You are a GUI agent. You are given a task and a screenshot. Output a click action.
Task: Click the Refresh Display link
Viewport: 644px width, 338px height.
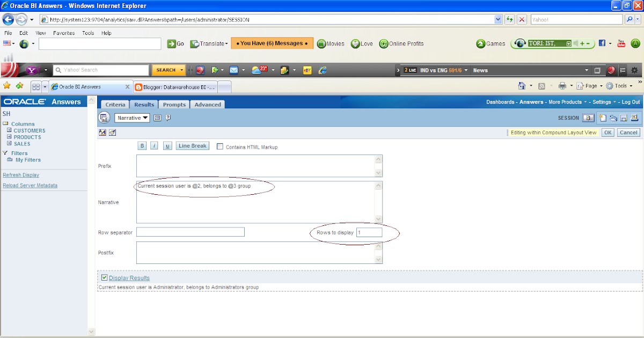pos(20,174)
